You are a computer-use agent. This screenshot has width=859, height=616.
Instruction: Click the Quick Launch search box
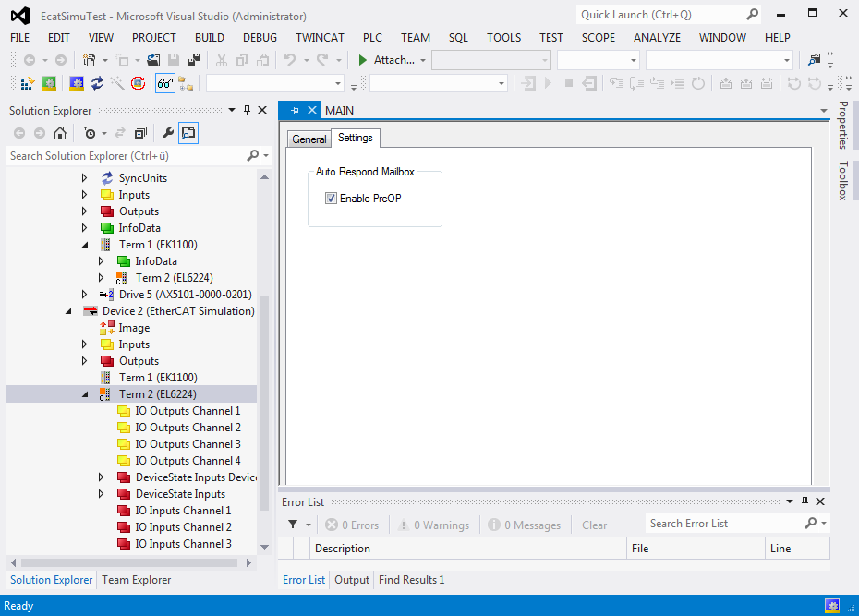[670, 15]
